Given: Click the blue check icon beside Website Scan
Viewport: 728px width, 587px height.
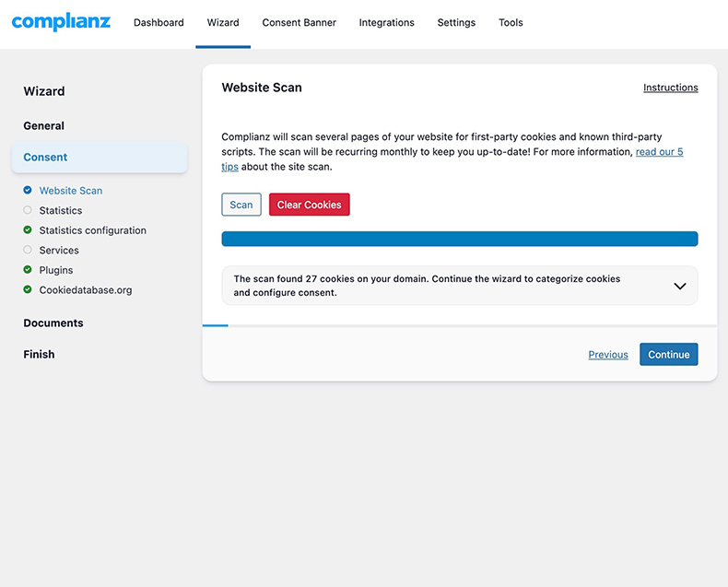Looking at the screenshot, I should (x=28, y=190).
